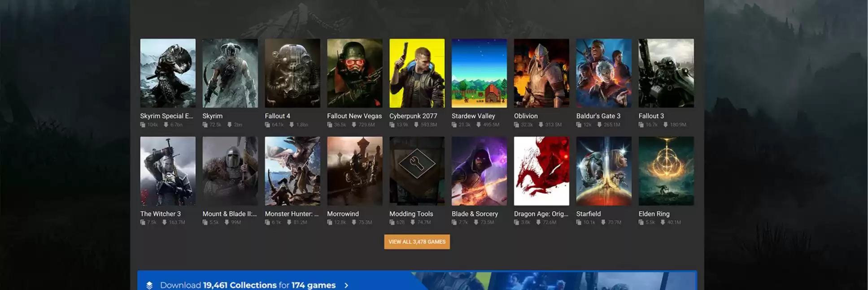
Task: Click the download icon under Baldur's Gate 3
Action: 599,125
